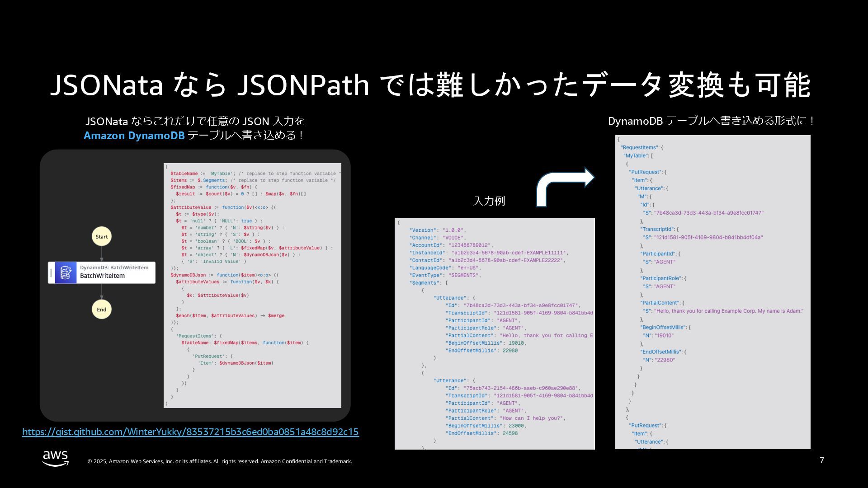
Task: Select the Start node in the workflow
Action: click(102, 236)
